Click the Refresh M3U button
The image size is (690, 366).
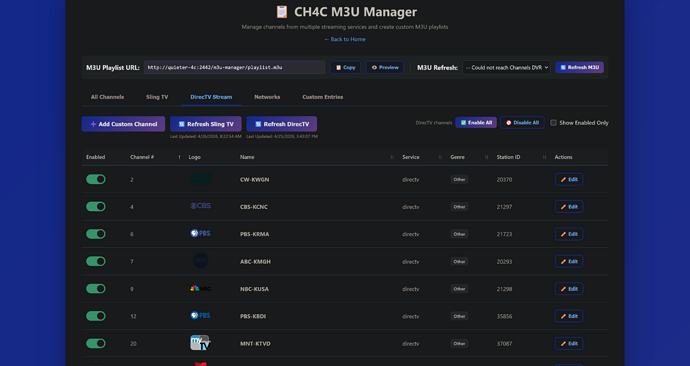580,67
